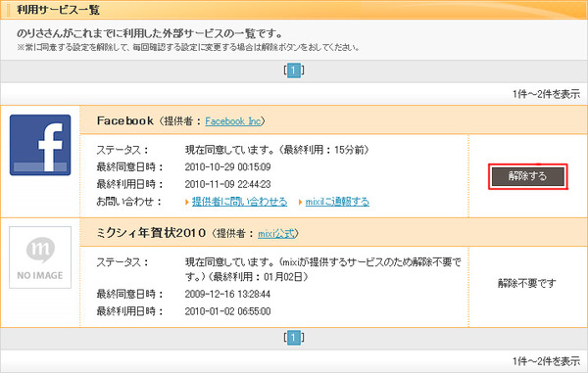Click the orange arrow before mixiに通報する

pyautogui.click(x=300, y=202)
